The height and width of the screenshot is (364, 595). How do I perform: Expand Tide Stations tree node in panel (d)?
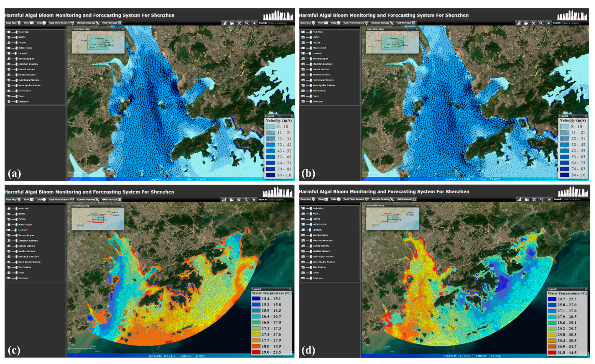(x=301, y=267)
